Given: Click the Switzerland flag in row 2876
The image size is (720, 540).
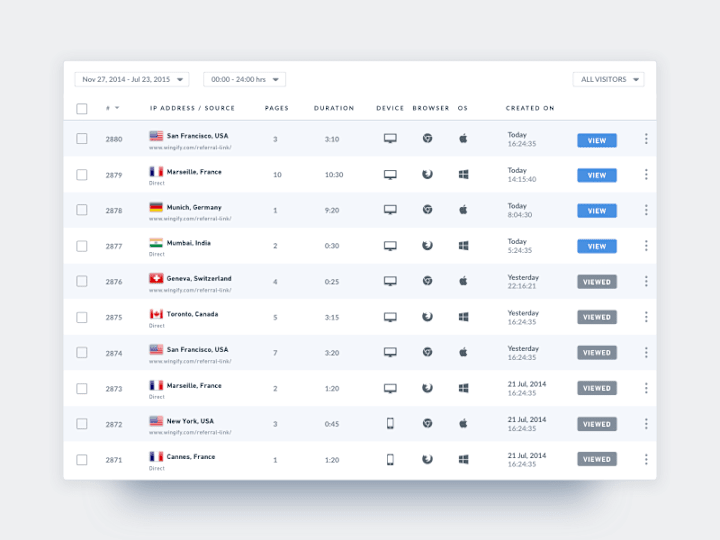Looking at the screenshot, I should 156,278.
